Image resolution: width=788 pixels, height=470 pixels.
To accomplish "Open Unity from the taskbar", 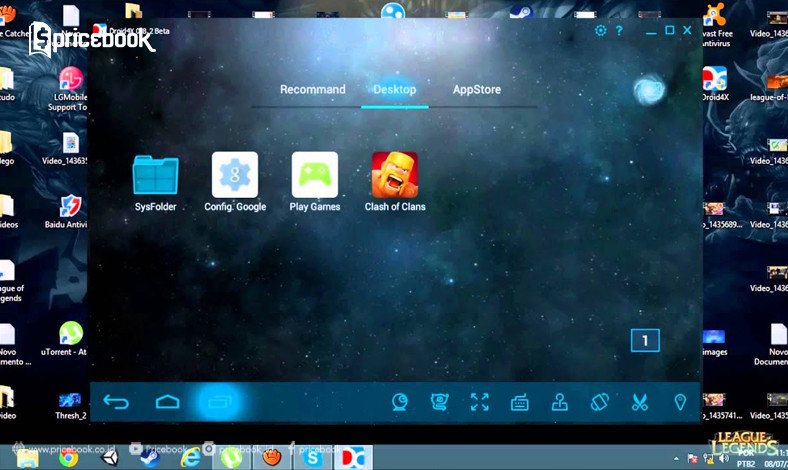I will click(110, 457).
